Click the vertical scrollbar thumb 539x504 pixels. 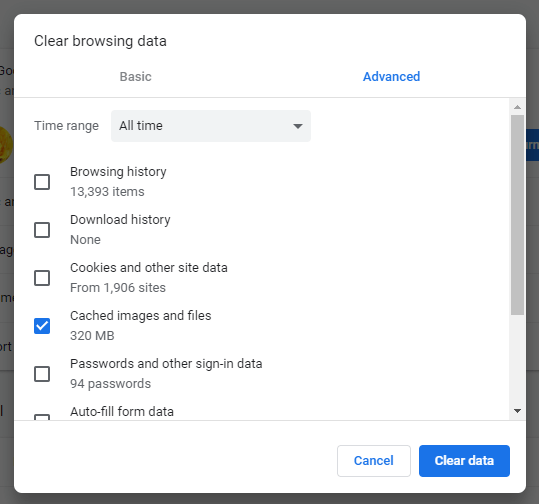[517, 215]
